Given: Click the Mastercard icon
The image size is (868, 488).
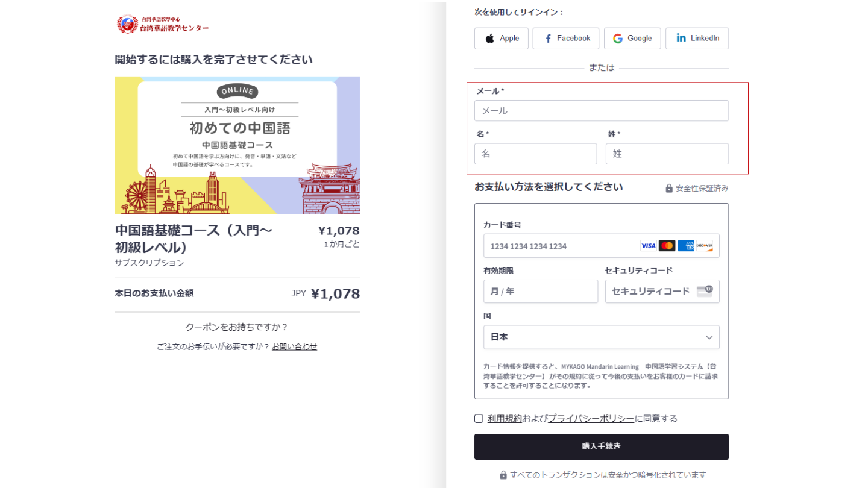Looking at the screenshot, I should tap(667, 246).
